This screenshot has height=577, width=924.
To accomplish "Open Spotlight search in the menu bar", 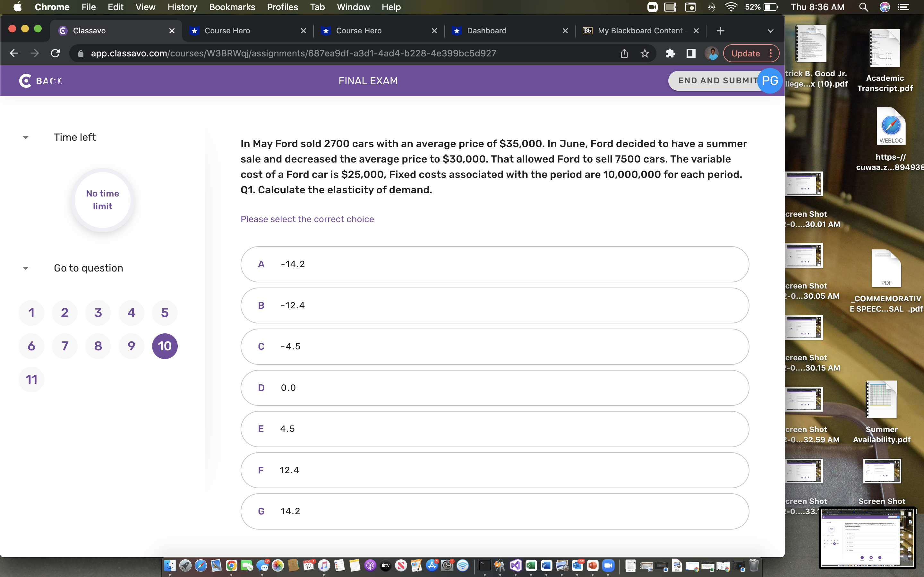I will pos(864,7).
